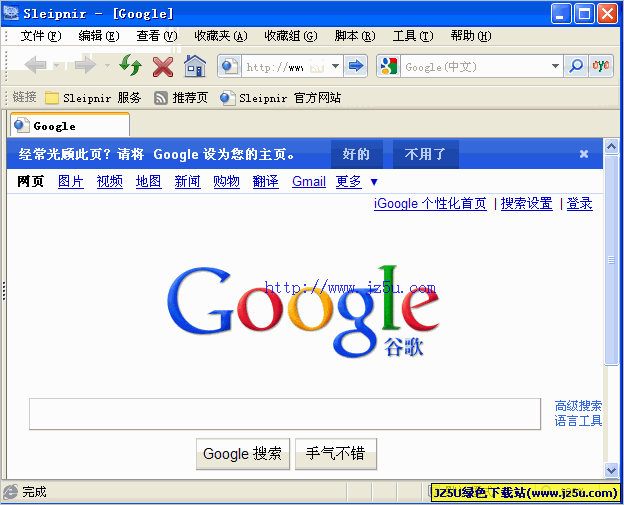Open the 收藏组(G) menu
The image size is (624, 505).
click(291, 36)
